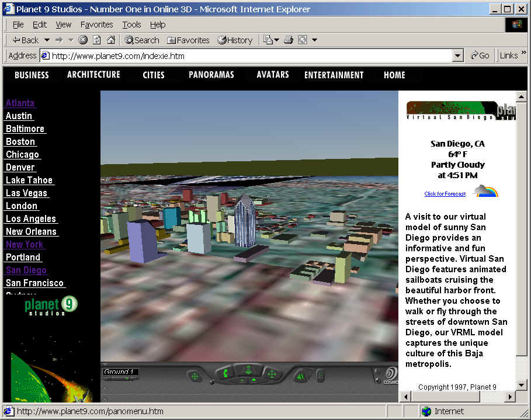Open the Portland city link
Screen dimensions: 531x420
coord(23,258)
